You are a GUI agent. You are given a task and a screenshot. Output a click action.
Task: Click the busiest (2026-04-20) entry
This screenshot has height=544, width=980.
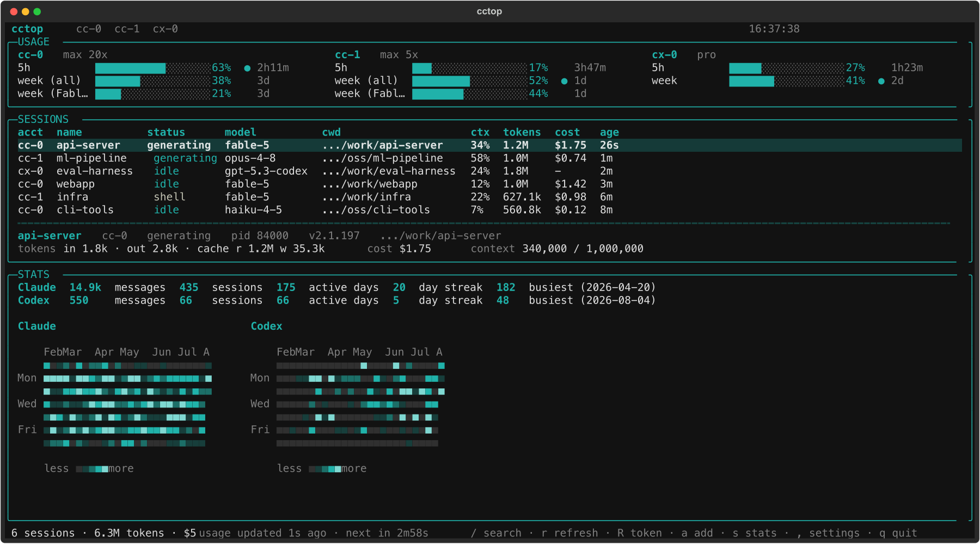click(592, 288)
